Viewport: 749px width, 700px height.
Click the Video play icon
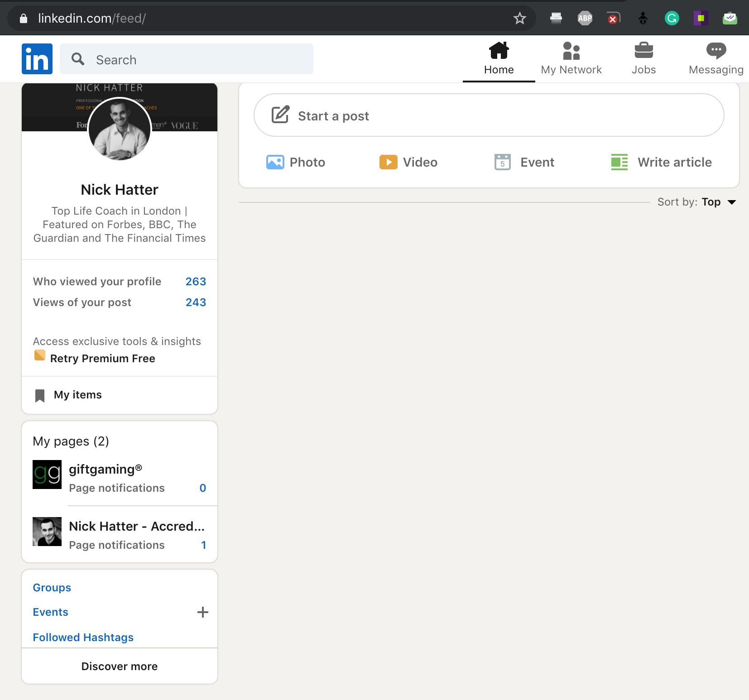[x=389, y=162]
